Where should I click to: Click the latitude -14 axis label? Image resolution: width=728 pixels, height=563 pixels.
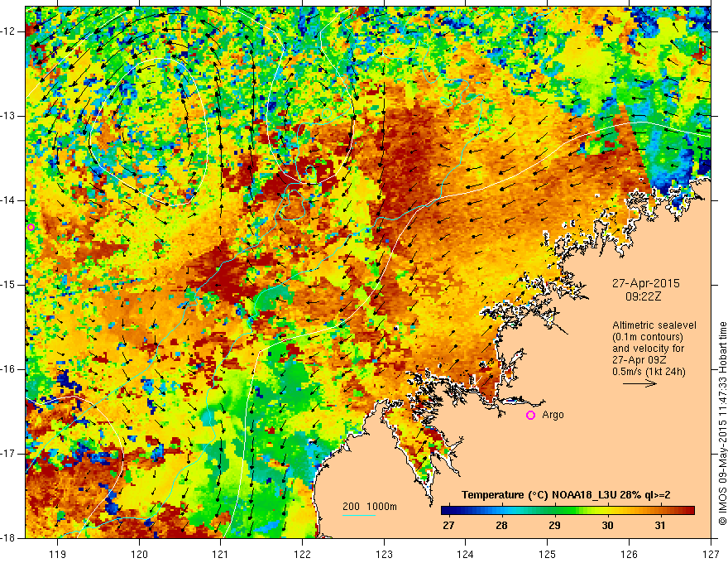8,200
